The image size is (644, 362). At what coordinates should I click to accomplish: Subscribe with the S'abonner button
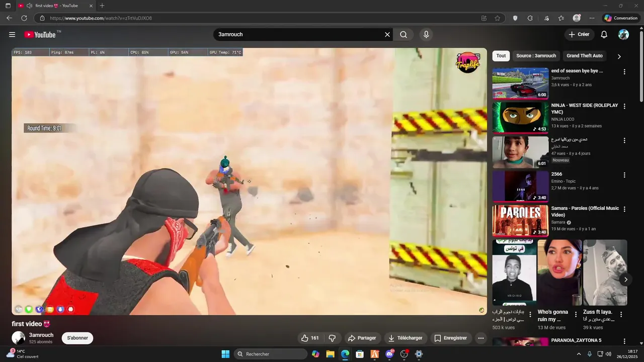pos(77,338)
